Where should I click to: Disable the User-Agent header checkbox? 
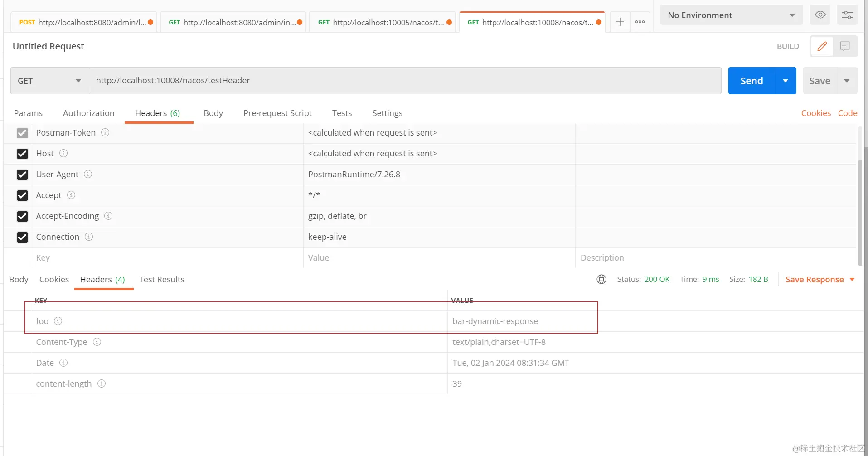[22, 175]
